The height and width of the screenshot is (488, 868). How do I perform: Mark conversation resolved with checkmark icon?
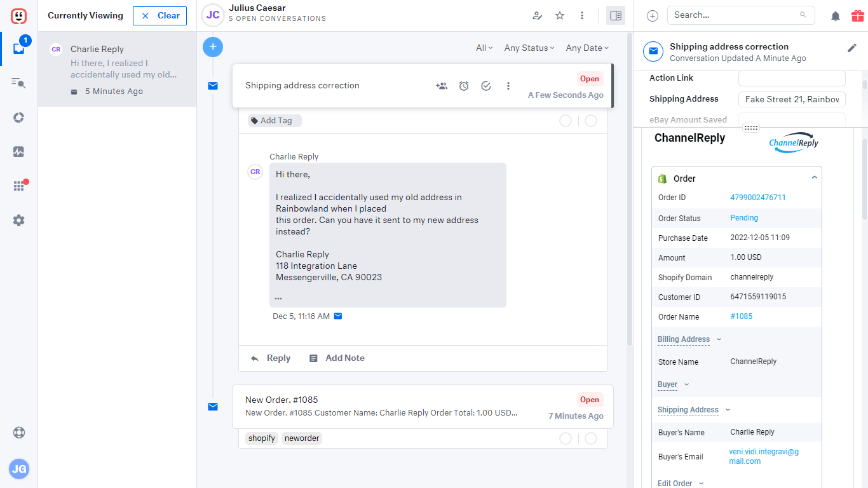[x=486, y=86]
